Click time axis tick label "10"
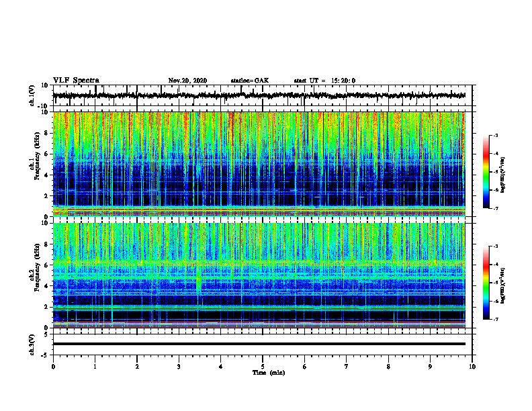The width and height of the screenshot is (532, 411). 472,367
